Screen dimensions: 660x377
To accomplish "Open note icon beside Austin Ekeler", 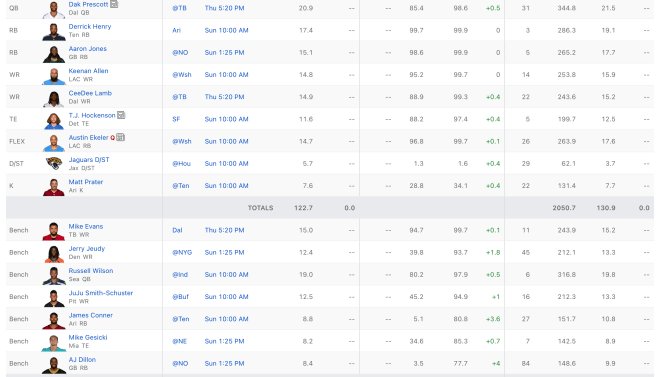I will pos(120,137).
